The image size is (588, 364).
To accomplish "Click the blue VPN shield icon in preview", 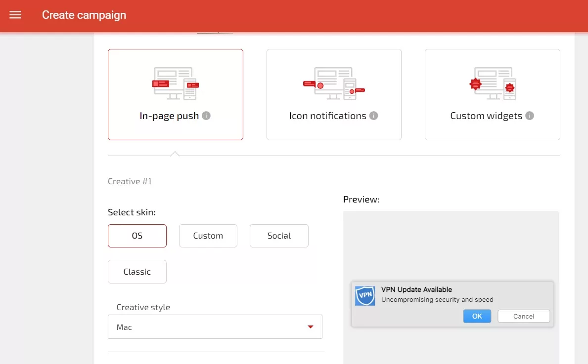I will pyautogui.click(x=365, y=296).
